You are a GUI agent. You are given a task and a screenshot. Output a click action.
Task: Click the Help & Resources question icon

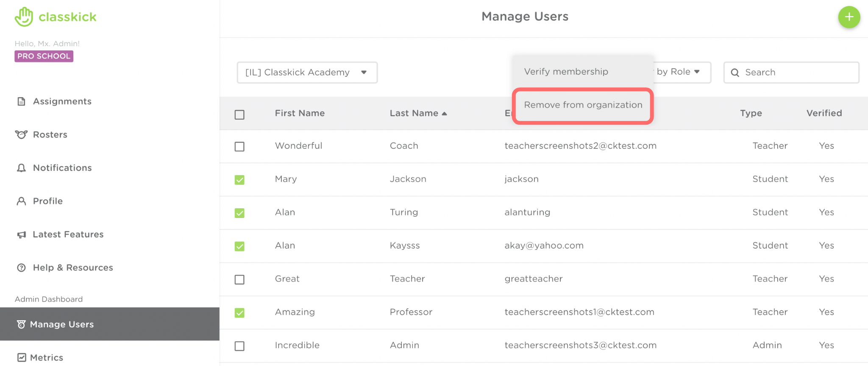click(x=21, y=268)
